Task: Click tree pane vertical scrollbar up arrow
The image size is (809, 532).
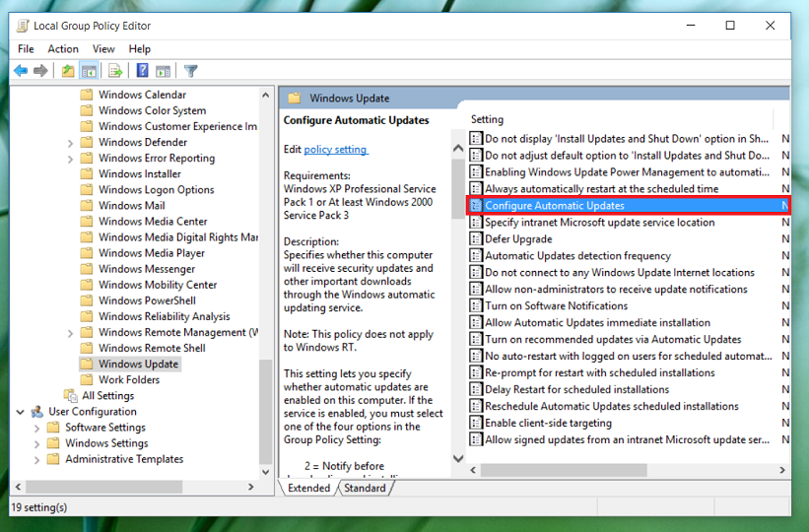Action: coord(266,95)
